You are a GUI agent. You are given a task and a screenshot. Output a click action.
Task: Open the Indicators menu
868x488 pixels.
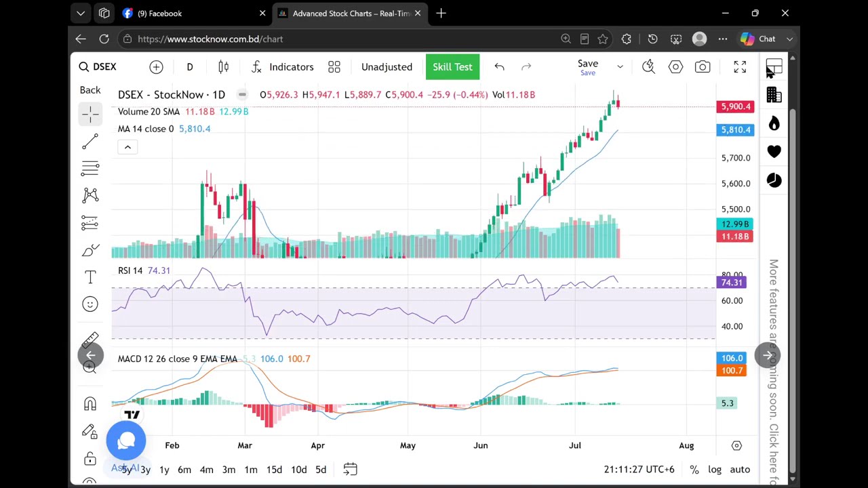(282, 66)
